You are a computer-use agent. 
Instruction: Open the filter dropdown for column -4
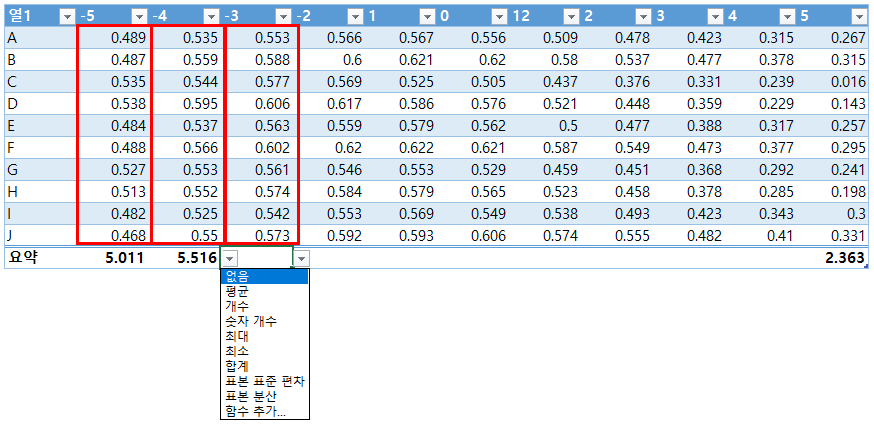pyautogui.click(x=211, y=17)
